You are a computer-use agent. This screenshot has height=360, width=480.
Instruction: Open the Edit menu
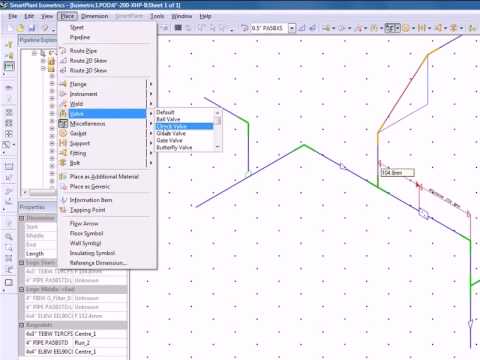tap(29, 16)
